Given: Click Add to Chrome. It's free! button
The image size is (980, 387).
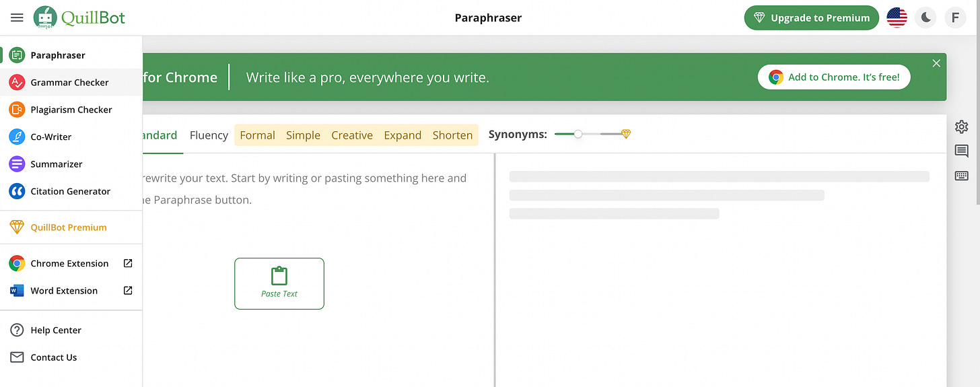Looking at the screenshot, I should 834,77.
